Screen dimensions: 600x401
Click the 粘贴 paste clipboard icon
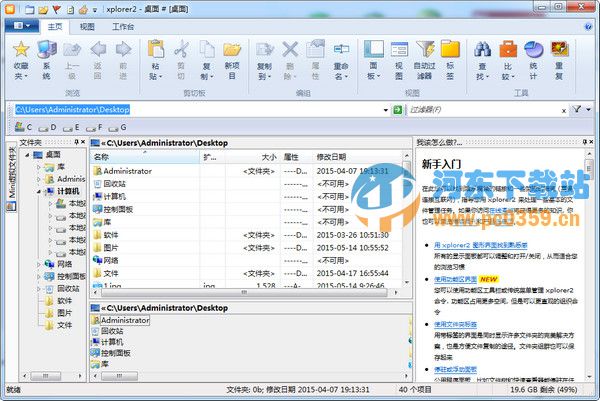[x=156, y=49]
